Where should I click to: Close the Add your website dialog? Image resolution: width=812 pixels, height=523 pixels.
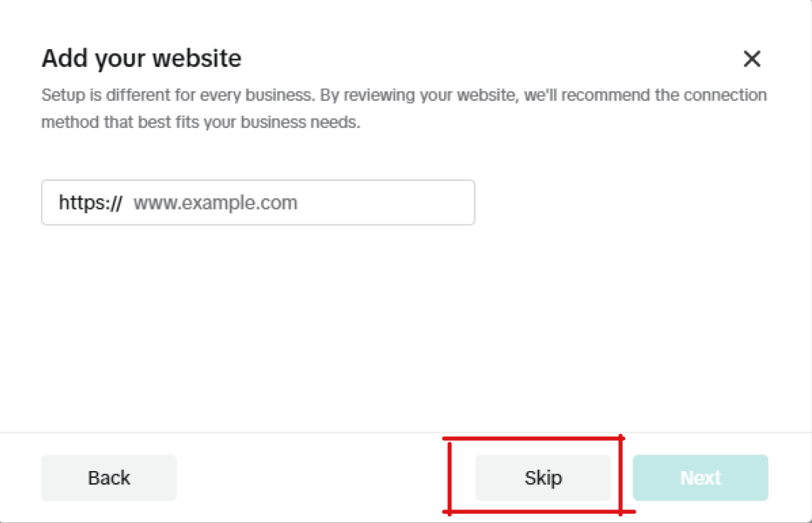[752, 59]
